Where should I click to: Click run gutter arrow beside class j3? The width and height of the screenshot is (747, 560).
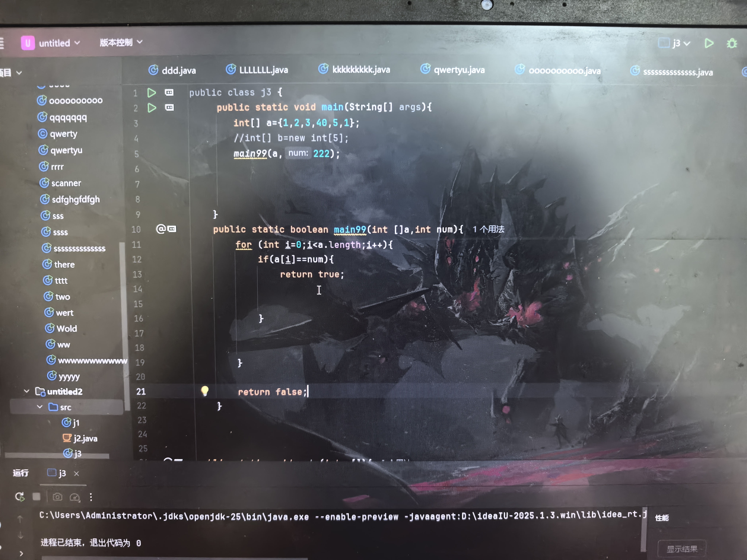(152, 92)
